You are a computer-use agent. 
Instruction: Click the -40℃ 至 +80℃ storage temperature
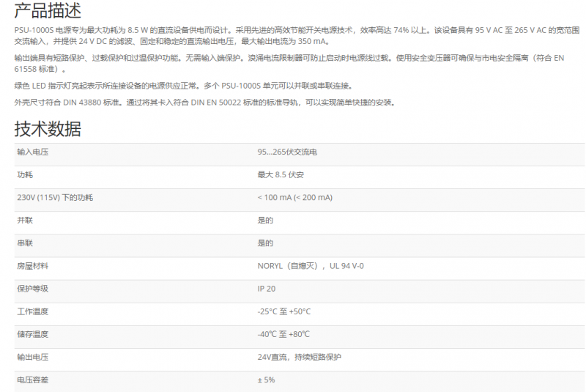[283, 334]
